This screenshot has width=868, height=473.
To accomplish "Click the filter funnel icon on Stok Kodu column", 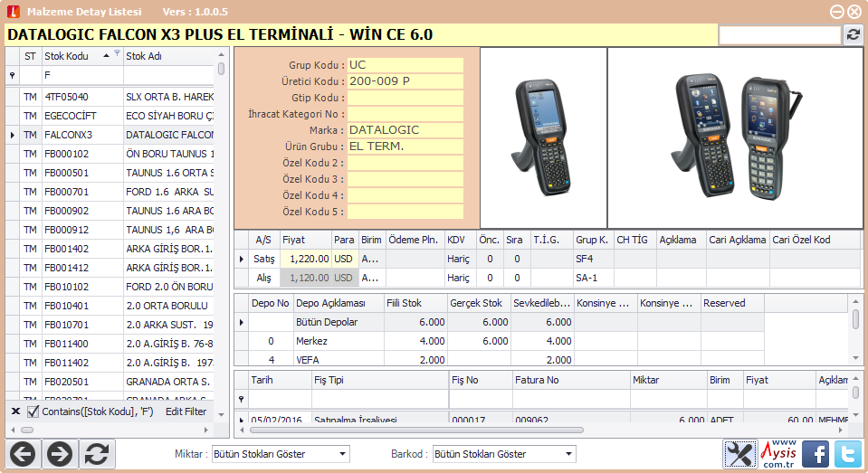I will (x=117, y=53).
